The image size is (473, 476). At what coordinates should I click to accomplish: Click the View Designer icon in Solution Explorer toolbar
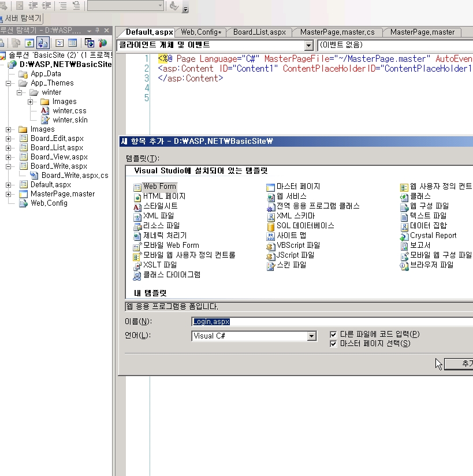point(73,43)
